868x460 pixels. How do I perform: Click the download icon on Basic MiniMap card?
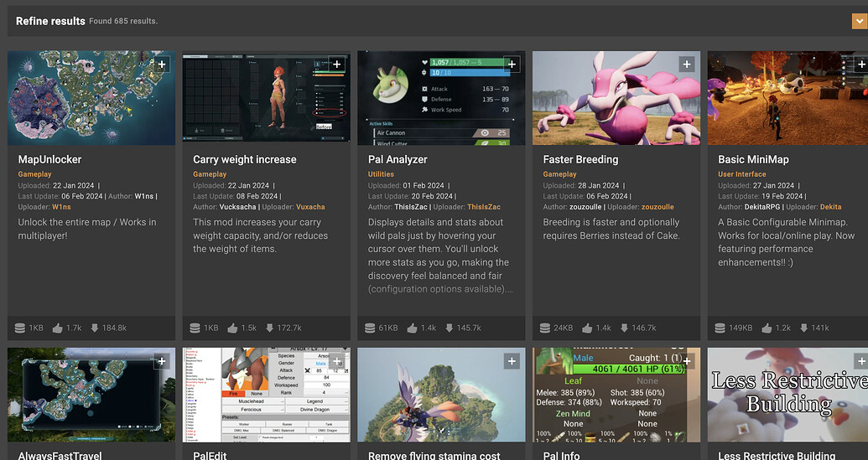[803, 328]
